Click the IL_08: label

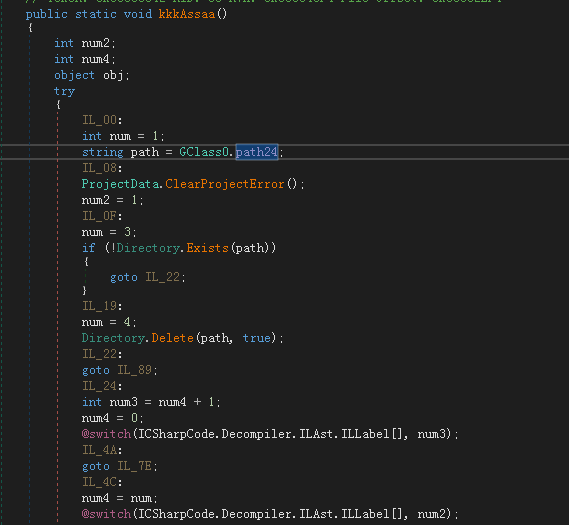pos(102,168)
